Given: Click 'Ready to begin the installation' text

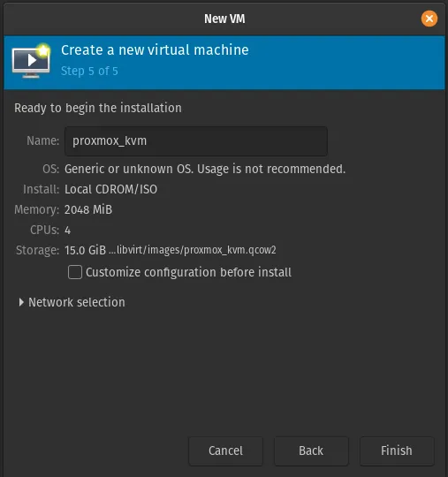Looking at the screenshot, I should 98,108.
